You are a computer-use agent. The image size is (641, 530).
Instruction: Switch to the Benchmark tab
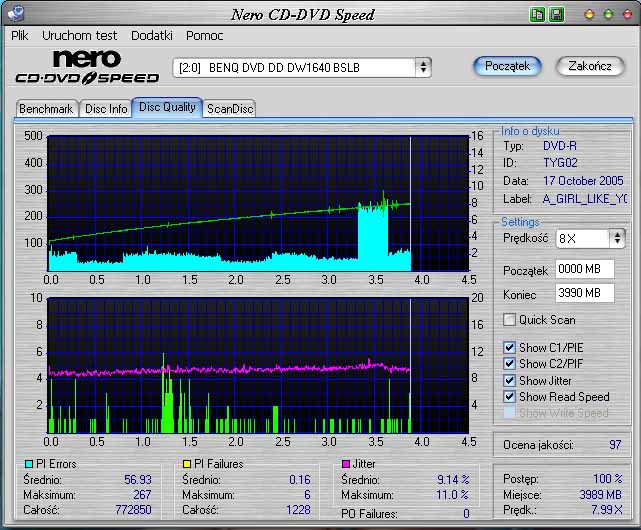(x=46, y=109)
